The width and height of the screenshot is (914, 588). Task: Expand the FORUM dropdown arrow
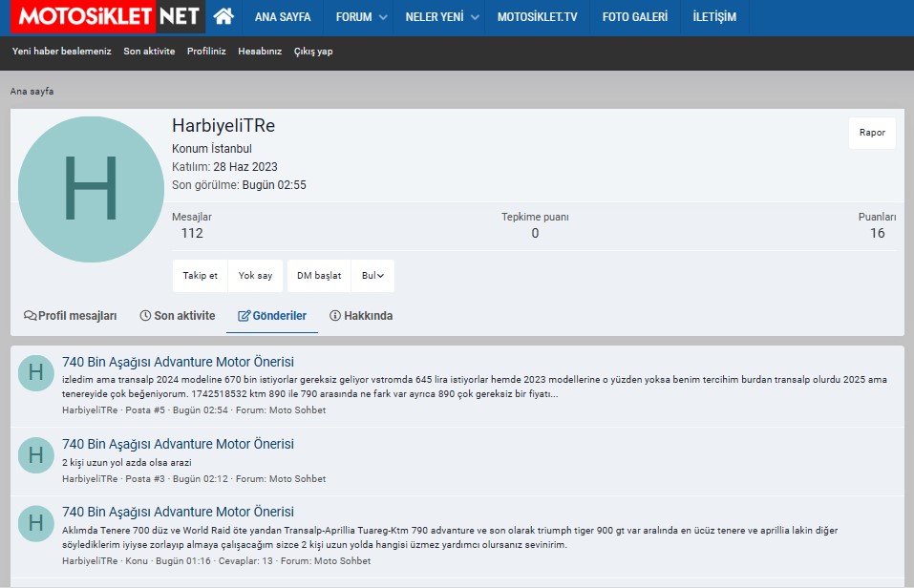click(x=383, y=17)
